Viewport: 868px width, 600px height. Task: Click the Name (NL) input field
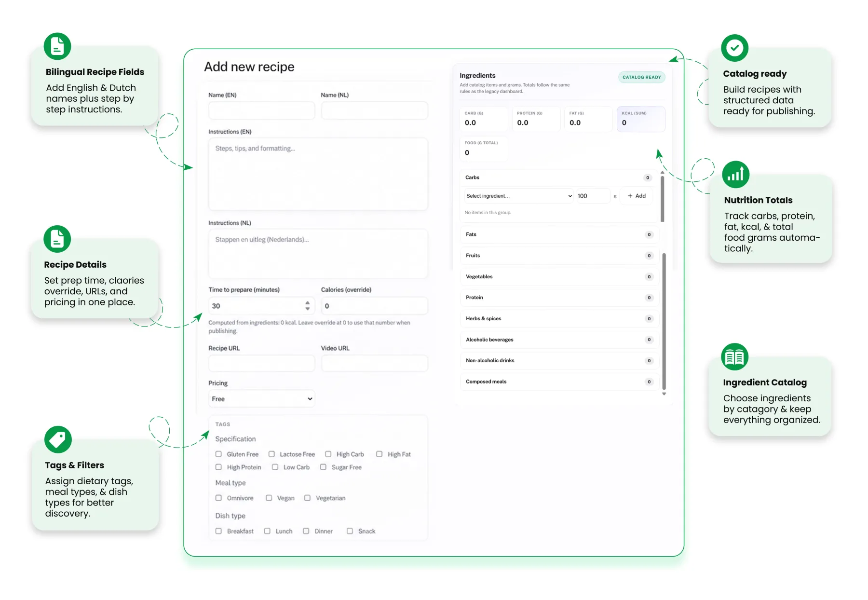(374, 110)
